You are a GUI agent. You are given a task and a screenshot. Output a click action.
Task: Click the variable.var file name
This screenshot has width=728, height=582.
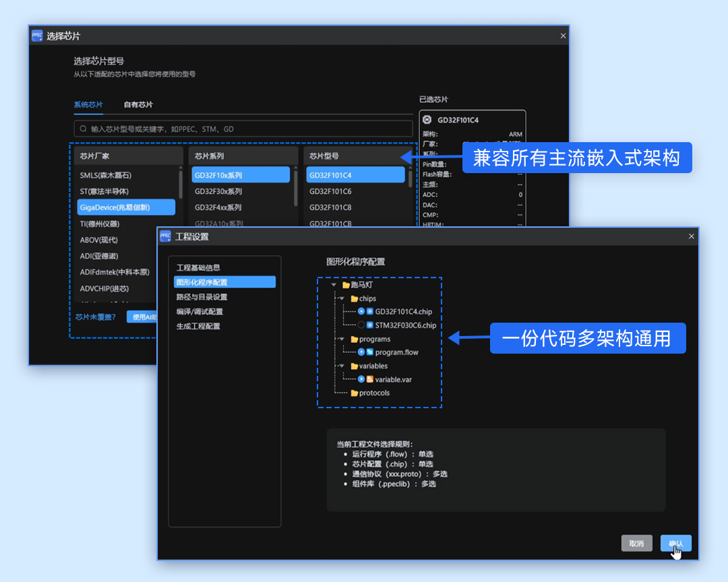click(x=393, y=380)
